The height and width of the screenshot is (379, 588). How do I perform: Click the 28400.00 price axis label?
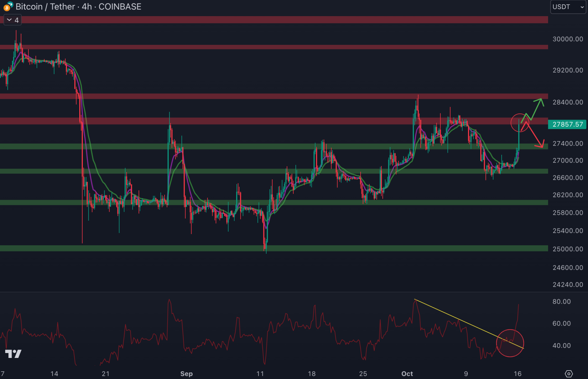click(x=568, y=102)
